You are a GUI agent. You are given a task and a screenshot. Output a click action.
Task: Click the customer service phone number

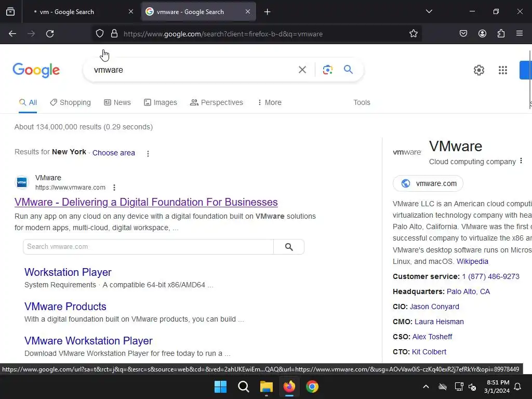click(490, 276)
